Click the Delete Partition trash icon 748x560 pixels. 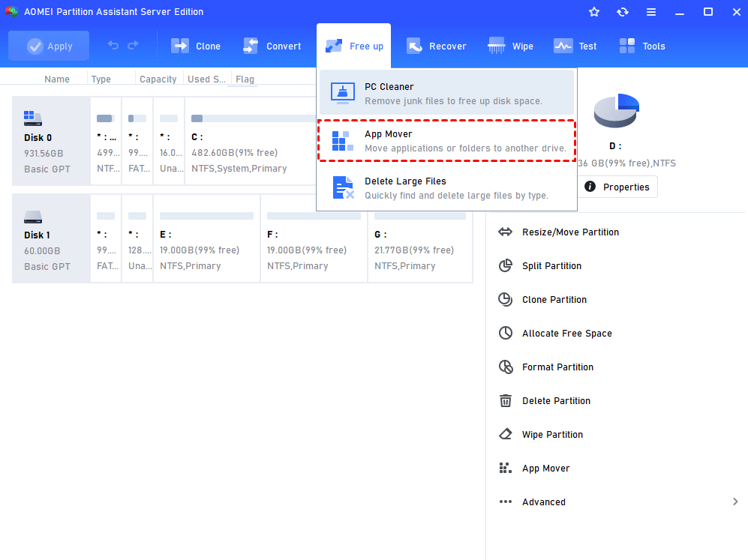pos(505,400)
